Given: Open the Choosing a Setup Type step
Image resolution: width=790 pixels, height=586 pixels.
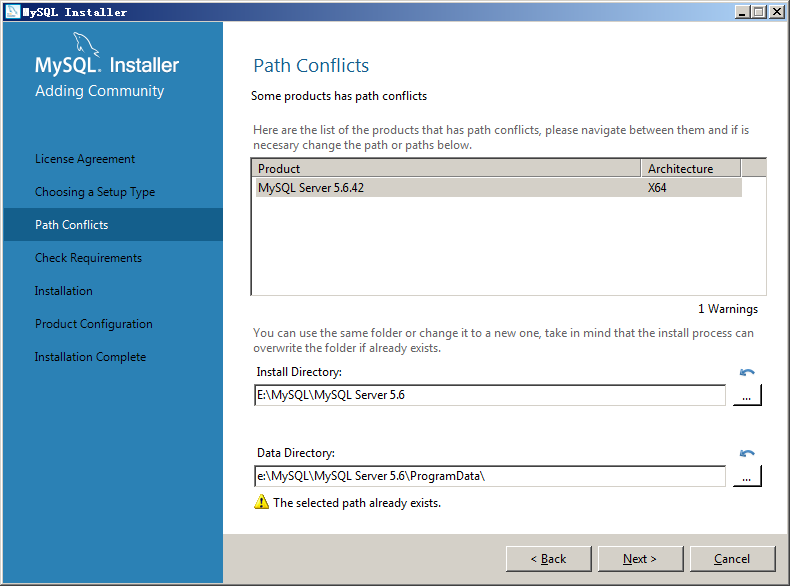Looking at the screenshot, I should pos(95,192).
